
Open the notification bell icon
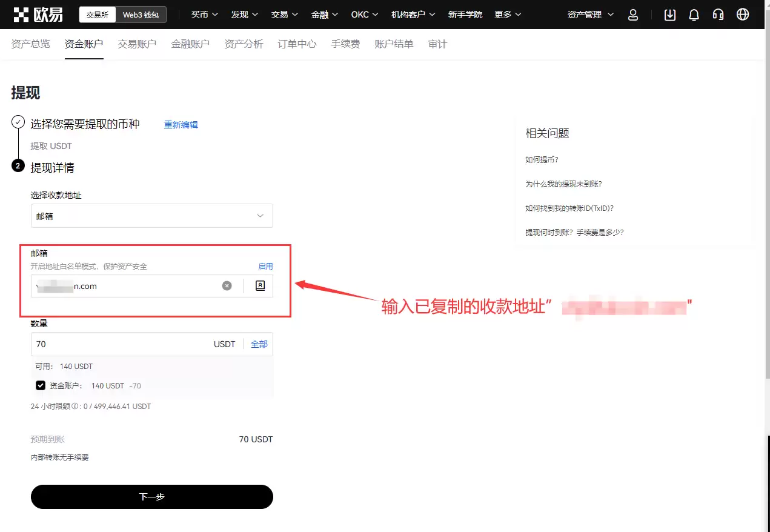(694, 14)
